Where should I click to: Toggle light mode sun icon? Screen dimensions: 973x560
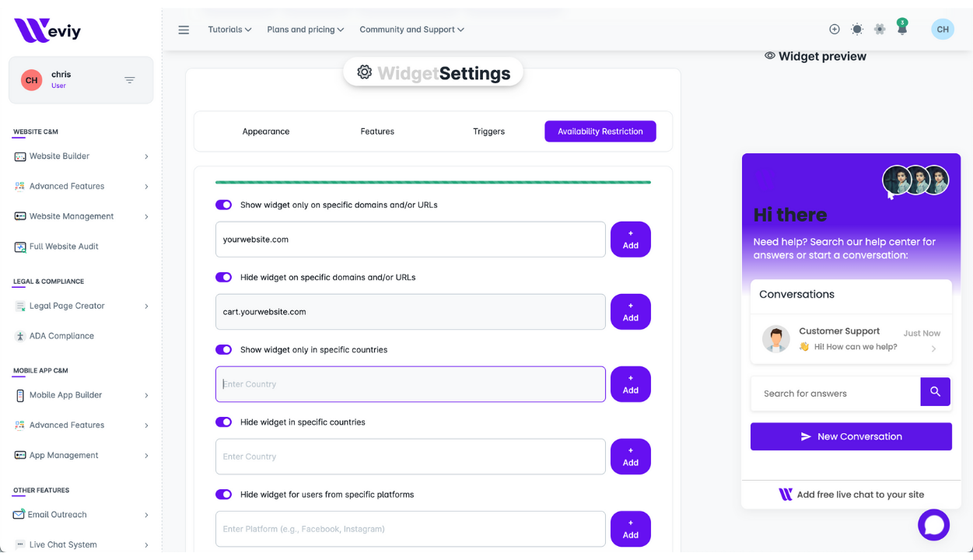click(x=856, y=30)
